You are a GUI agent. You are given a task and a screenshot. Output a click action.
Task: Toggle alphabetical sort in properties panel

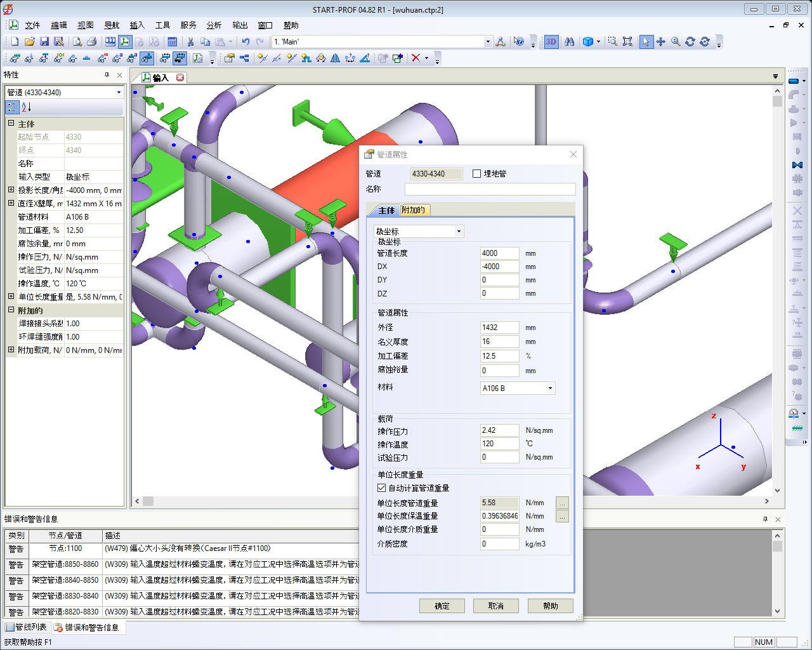tap(27, 107)
